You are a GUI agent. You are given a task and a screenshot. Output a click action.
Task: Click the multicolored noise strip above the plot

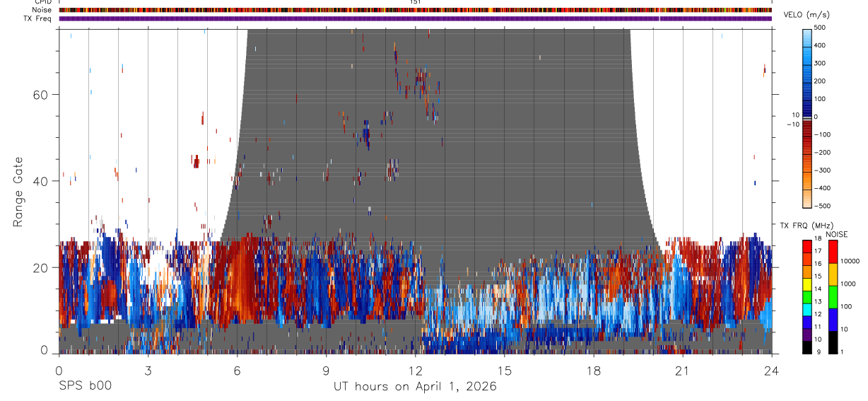(x=416, y=10)
